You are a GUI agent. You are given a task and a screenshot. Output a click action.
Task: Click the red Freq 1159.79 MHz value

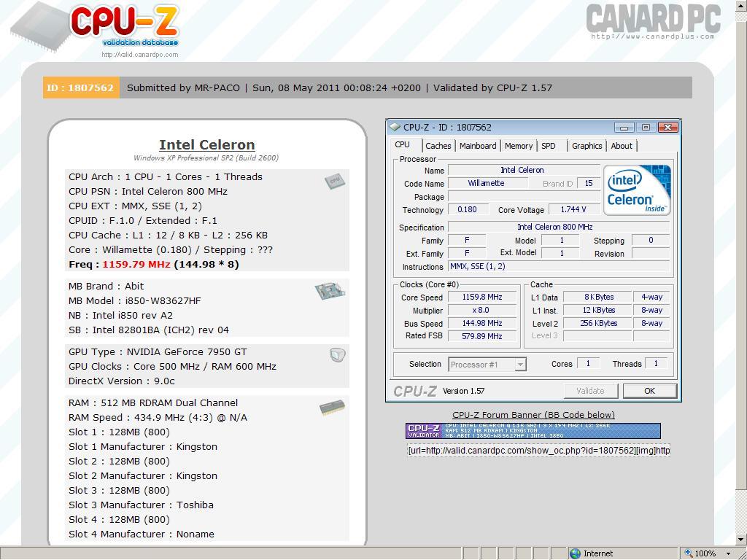(136, 264)
